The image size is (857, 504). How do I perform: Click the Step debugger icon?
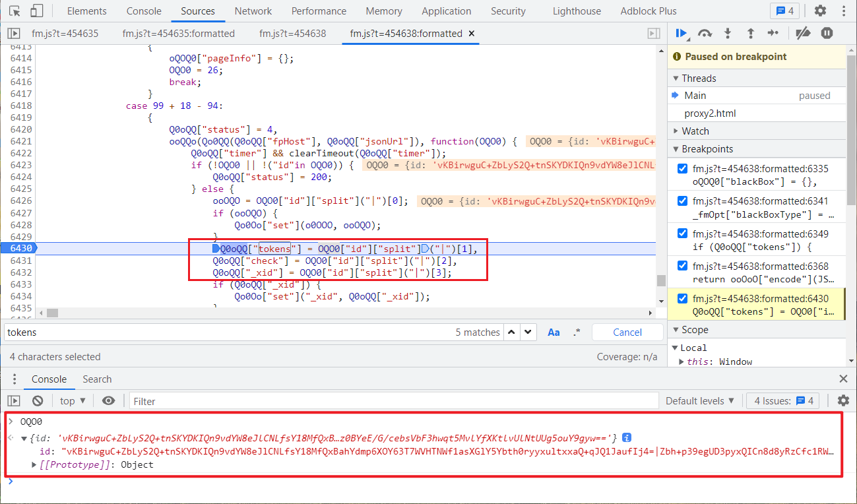coord(773,33)
